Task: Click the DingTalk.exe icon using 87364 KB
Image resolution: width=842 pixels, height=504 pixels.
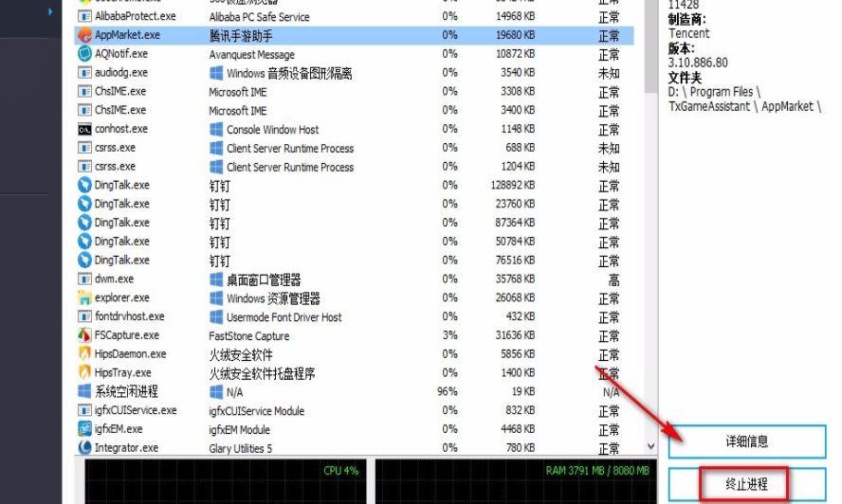Action: [x=84, y=223]
